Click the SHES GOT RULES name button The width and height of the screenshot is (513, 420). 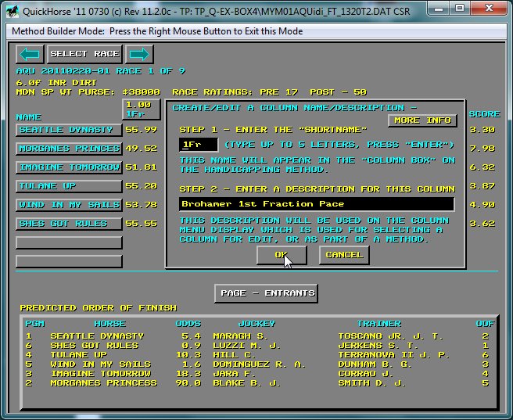coord(69,224)
